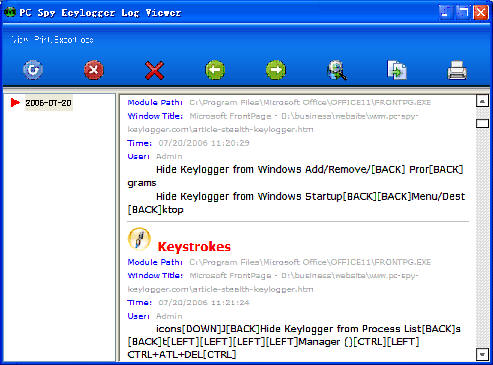
Task: Minimize the Log Viewer window
Action: click(x=445, y=12)
